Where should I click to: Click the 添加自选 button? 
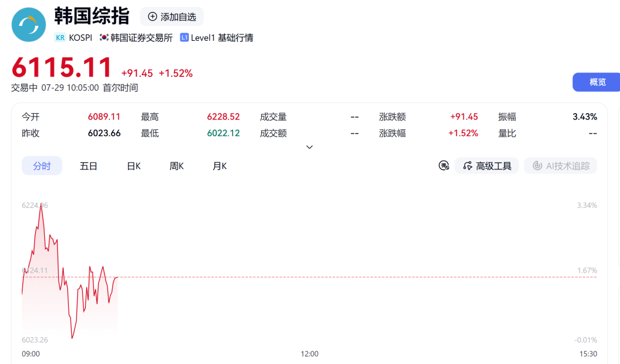(x=172, y=17)
